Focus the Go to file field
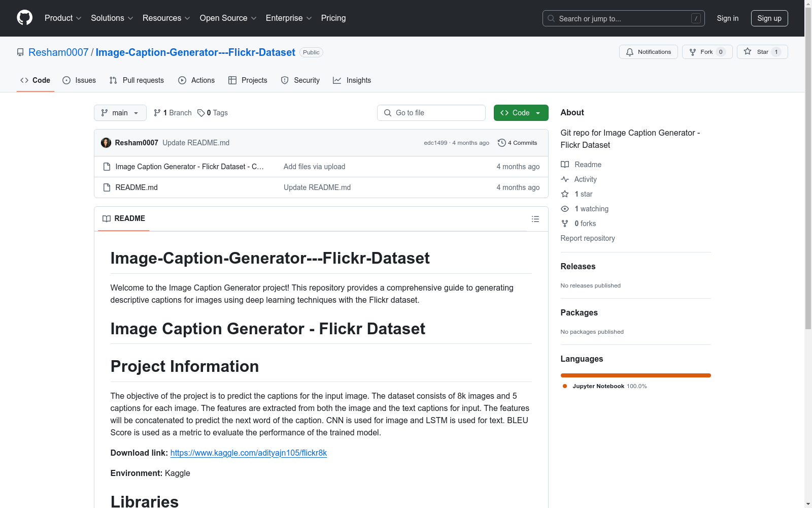Screen dimensions: 812x508 pyautogui.click(x=431, y=113)
